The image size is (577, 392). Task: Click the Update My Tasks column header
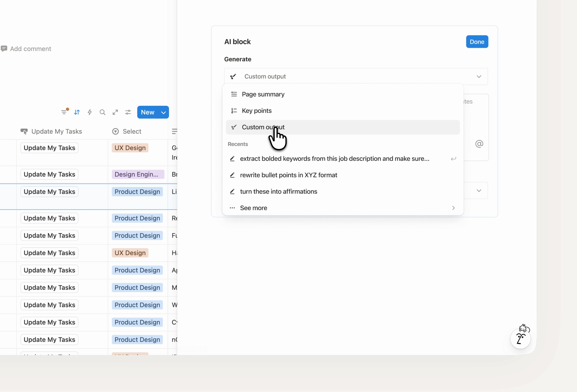click(51, 131)
